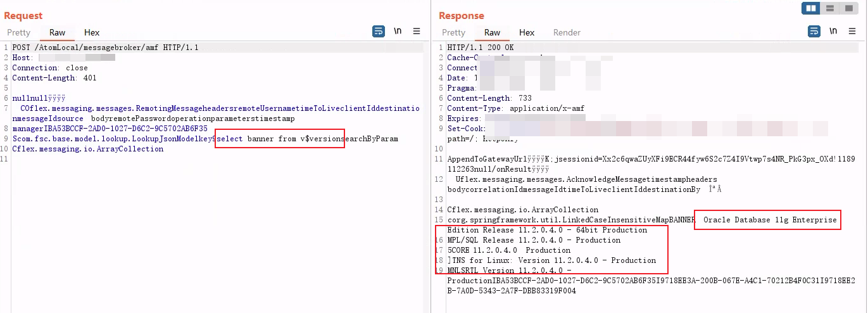
Task: Open the Response panel hamburger menu
Action: (x=852, y=31)
